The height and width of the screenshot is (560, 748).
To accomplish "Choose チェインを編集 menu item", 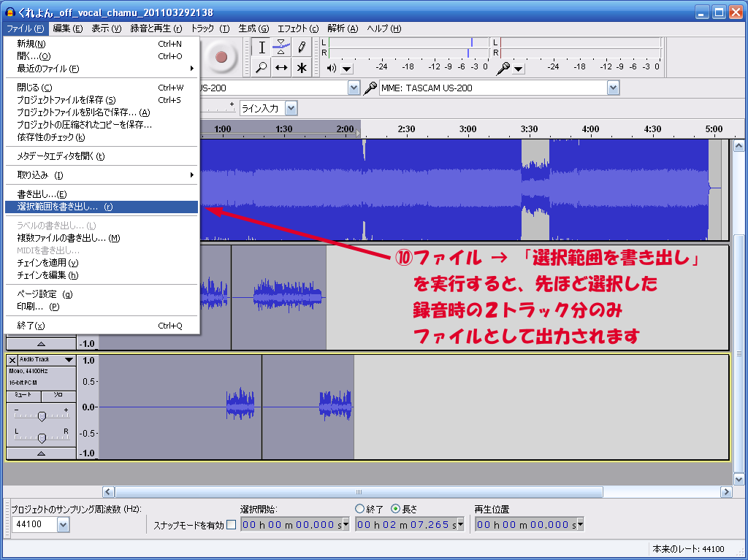I will 101,275.
